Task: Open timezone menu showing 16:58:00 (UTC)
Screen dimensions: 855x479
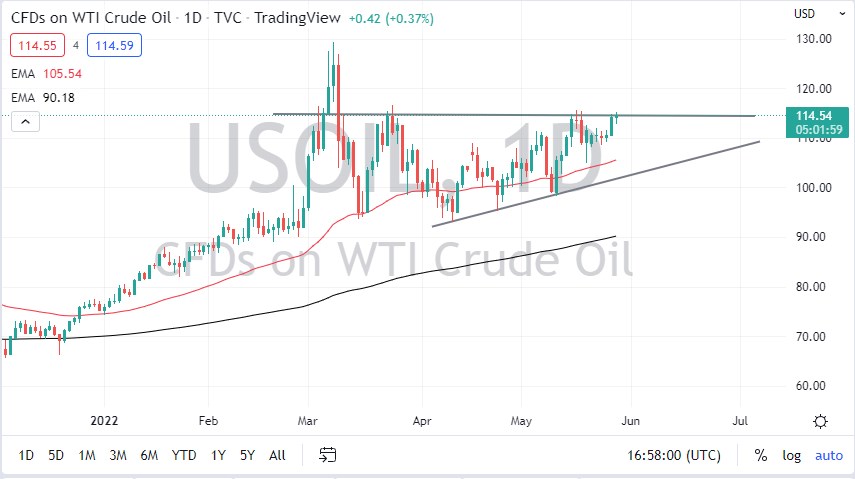Action: (677, 455)
